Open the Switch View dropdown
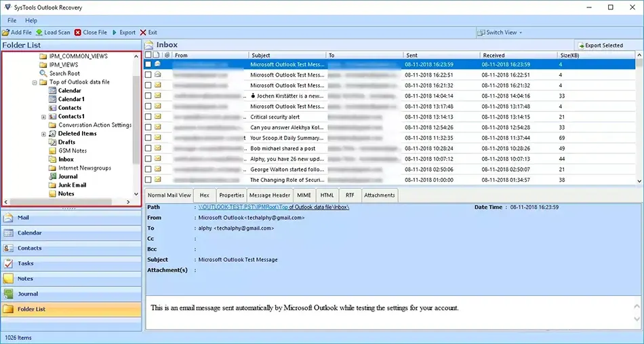Image resolution: width=644 pixels, height=344 pixels. (x=500, y=33)
